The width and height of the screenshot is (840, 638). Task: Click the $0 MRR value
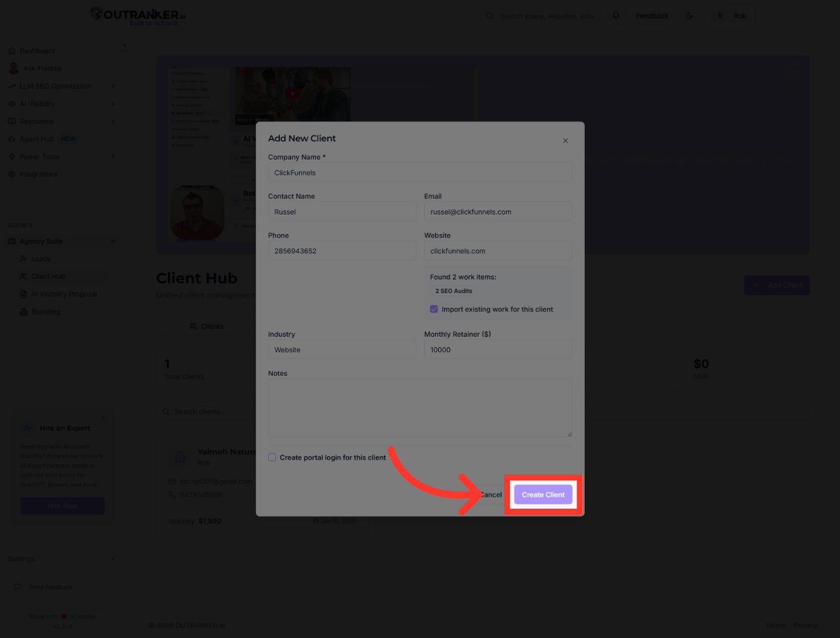[x=701, y=364]
